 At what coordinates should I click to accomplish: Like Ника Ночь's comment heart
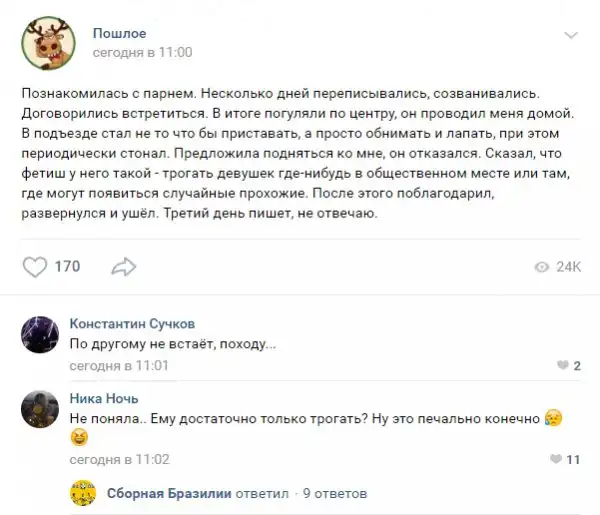point(557,460)
